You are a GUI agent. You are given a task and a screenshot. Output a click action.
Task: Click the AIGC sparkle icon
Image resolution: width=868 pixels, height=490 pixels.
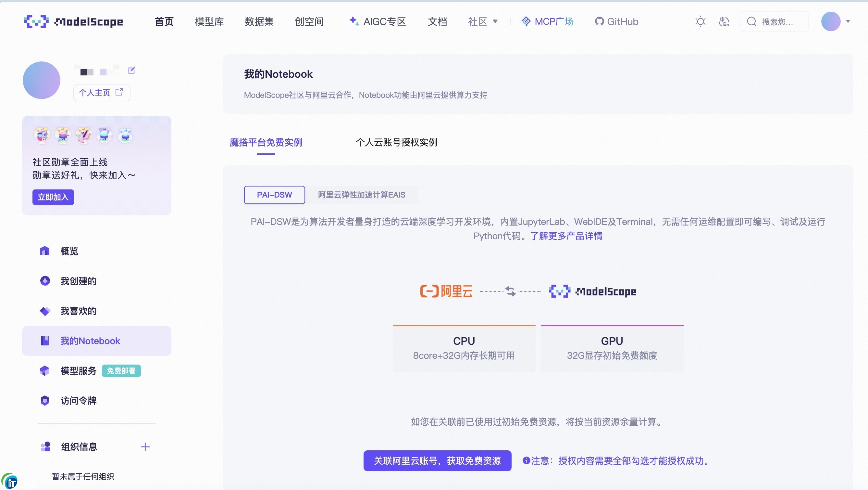click(354, 21)
